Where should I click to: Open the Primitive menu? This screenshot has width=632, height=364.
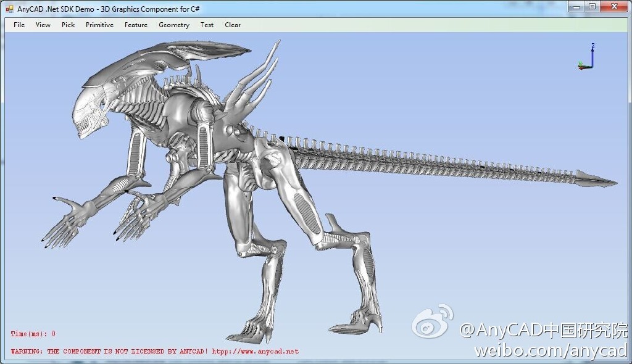pyautogui.click(x=99, y=25)
